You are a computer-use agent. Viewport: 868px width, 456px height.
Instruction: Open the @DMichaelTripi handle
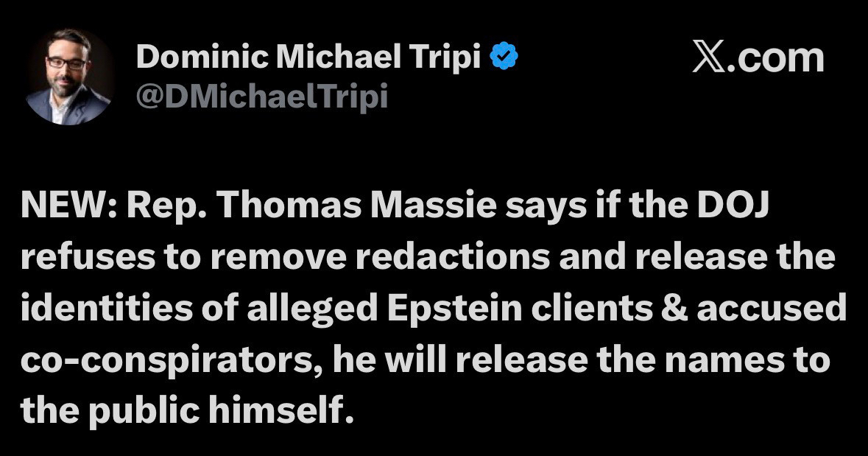click(x=261, y=97)
